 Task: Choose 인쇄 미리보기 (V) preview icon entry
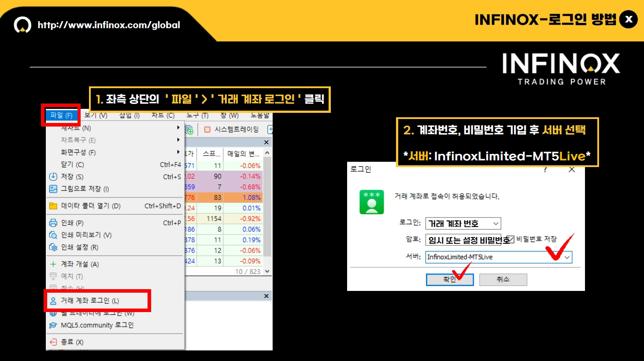[x=115, y=235]
